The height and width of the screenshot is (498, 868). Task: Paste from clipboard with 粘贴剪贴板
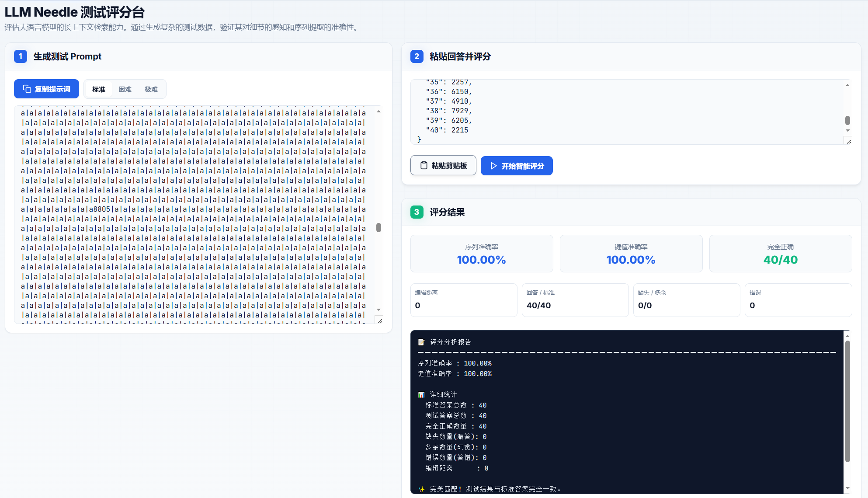(x=443, y=165)
